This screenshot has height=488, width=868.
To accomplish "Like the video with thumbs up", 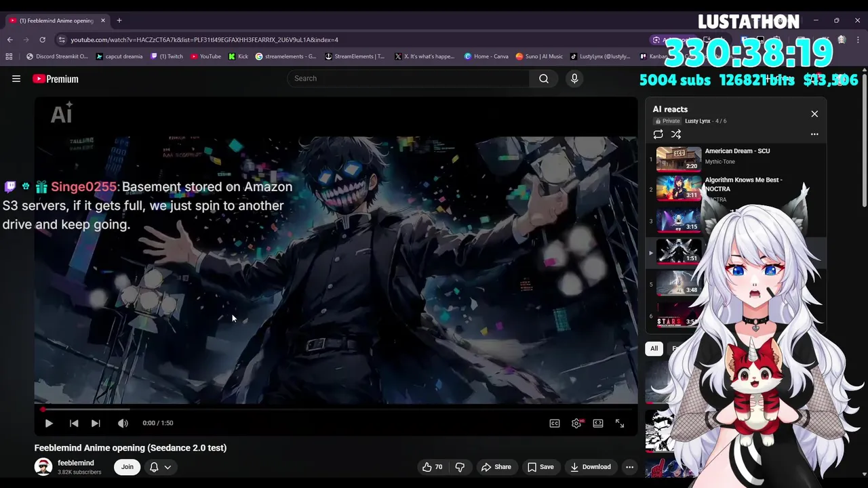I will 432,466.
